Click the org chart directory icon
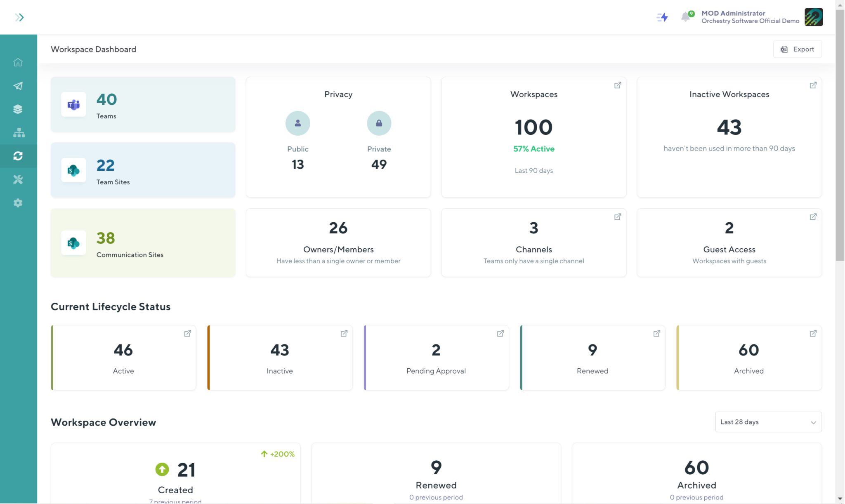The image size is (845, 504). [18, 132]
